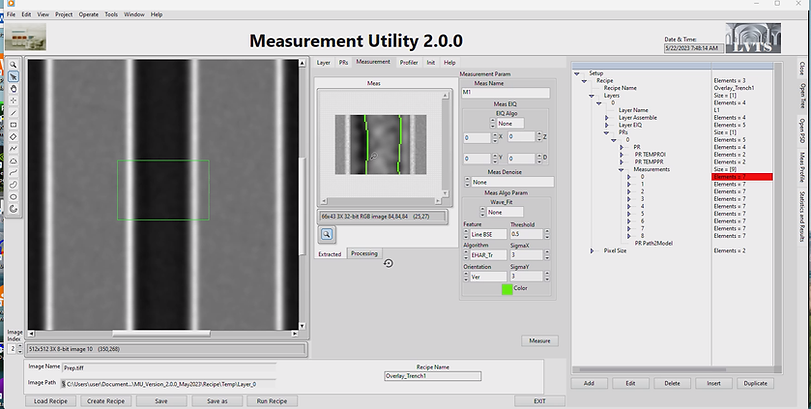Select the rotated rectangle tool

point(13,137)
